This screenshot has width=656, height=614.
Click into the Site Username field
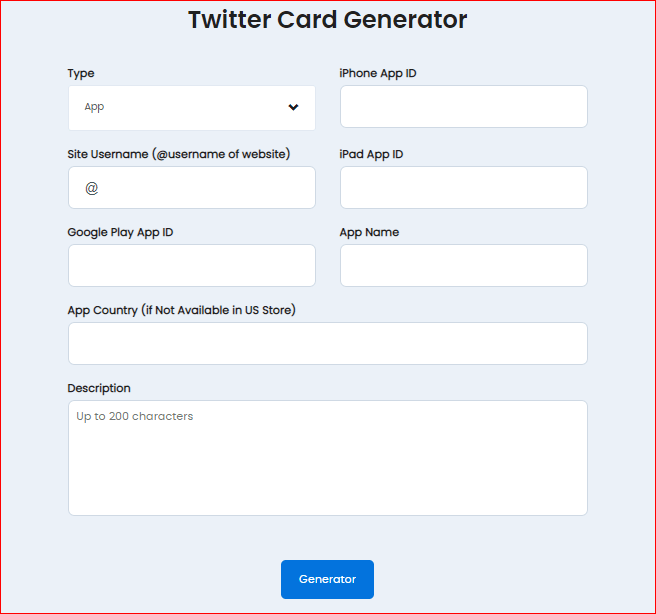pyautogui.click(x=192, y=187)
